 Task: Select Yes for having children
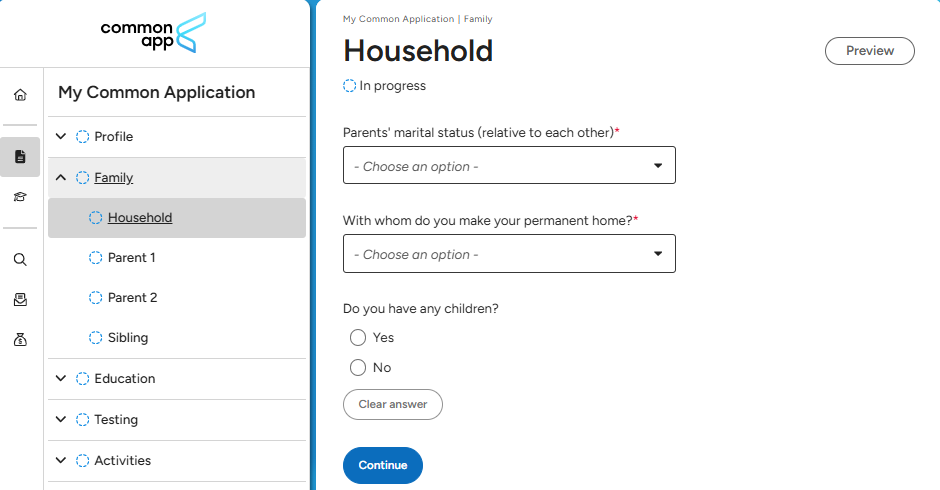[x=358, y=338]
